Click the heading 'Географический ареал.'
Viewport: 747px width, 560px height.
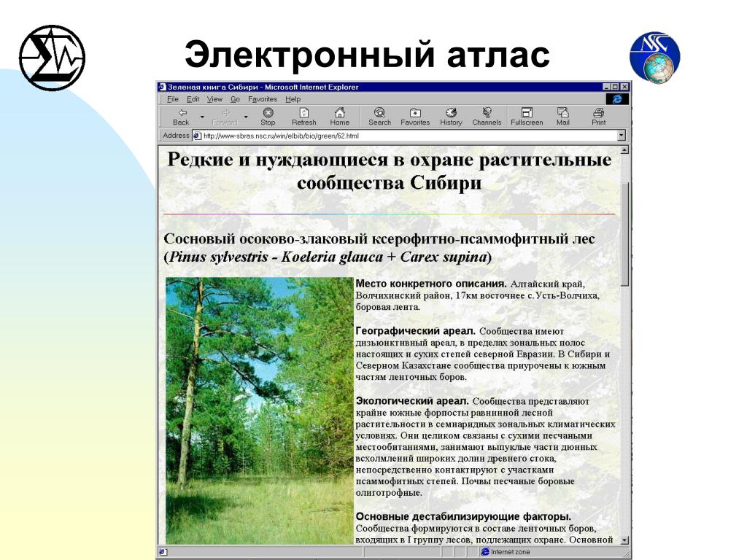coord(415,331)
